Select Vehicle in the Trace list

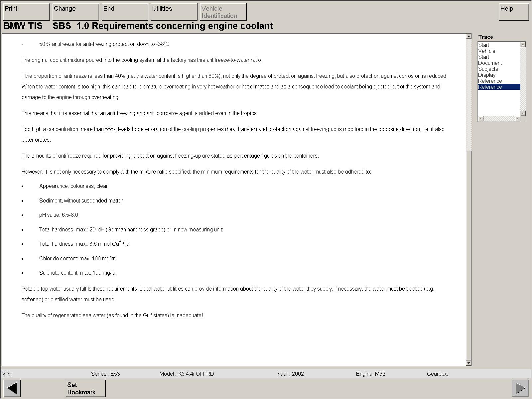click(x=487, y=51)
